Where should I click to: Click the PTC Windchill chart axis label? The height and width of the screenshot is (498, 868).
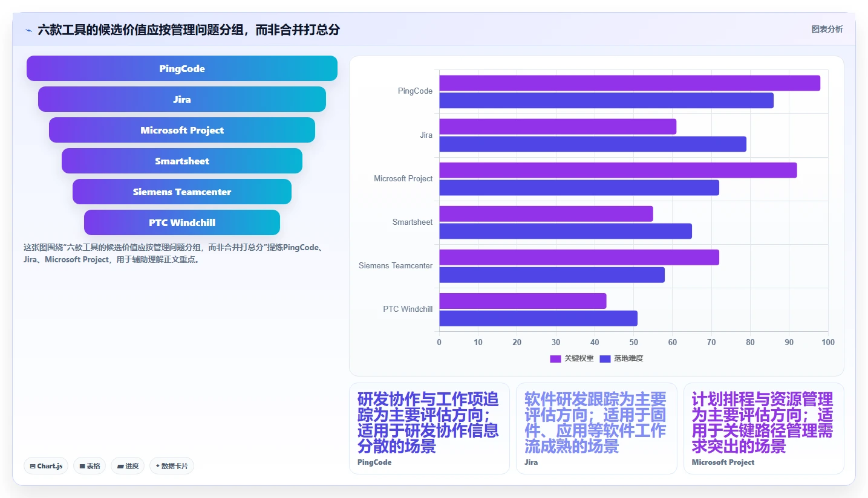408,309
